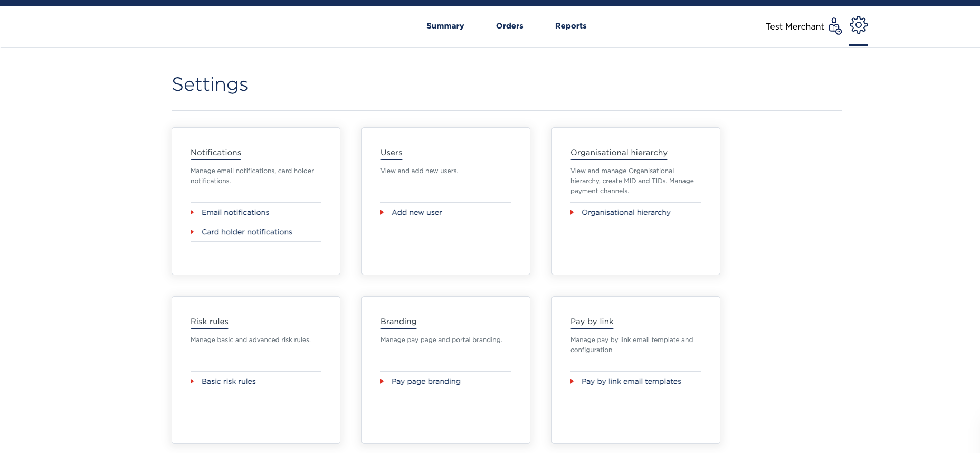Click the Risk rules card heading
980x453 pixels.
coord(210,322)
